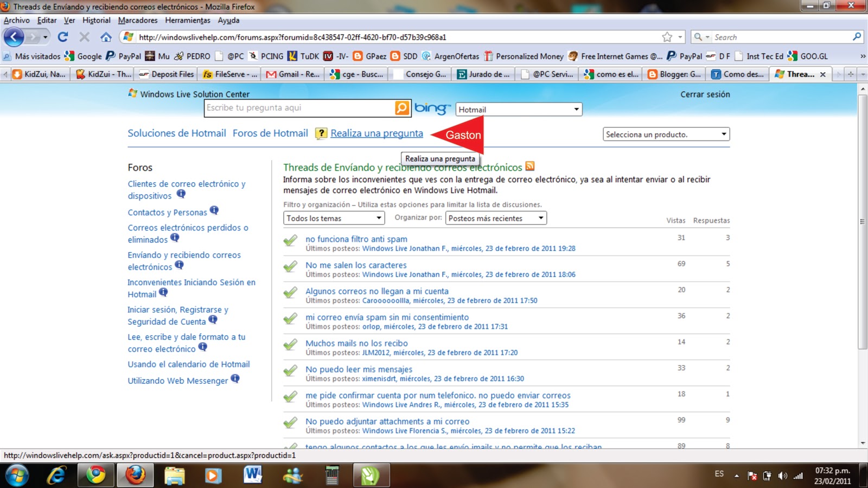This screenshot has height=488, width=868.
Task: Open thread No puedo leer mis mensajes
Action: (359, 369)
